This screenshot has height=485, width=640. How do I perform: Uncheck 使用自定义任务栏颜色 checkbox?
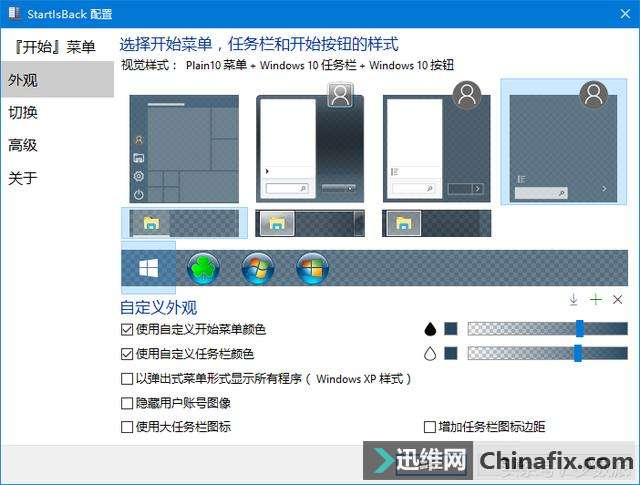tap(127, 354)
